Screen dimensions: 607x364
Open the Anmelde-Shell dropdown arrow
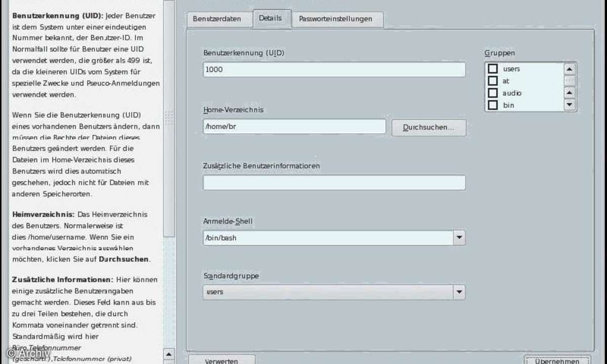pyautogui.click(x=459, y=237)
